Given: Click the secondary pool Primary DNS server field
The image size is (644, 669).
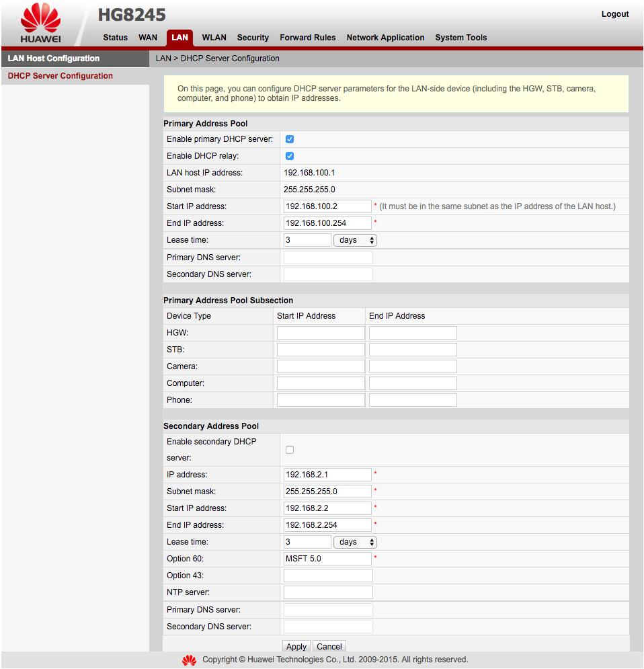Looking at the screenshot, I should click(328, 610).
